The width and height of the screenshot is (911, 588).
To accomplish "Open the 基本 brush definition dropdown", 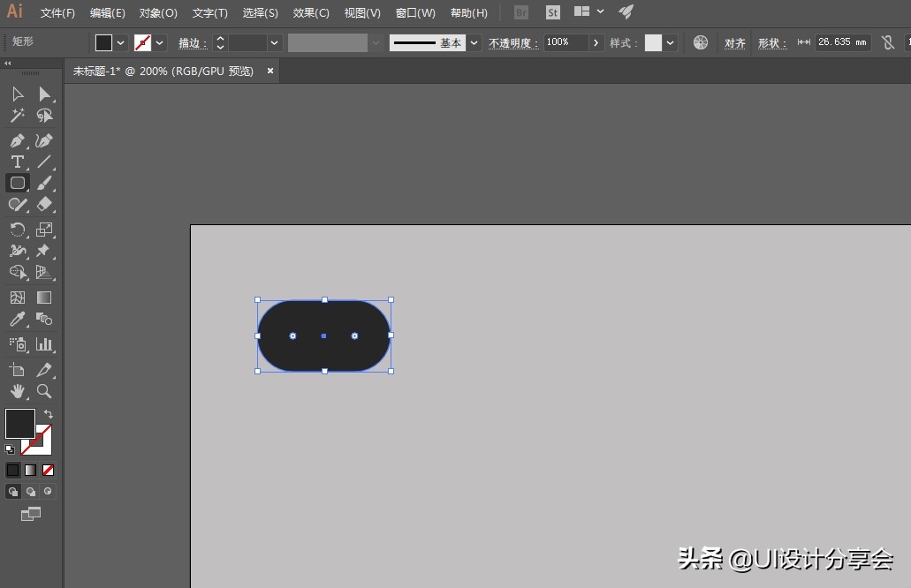I will click(x=474, y=41).
